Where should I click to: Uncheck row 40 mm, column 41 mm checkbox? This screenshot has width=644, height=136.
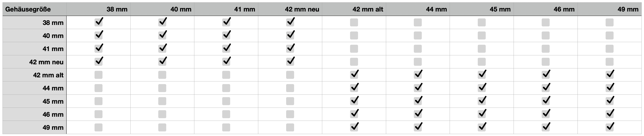[226, 36]
